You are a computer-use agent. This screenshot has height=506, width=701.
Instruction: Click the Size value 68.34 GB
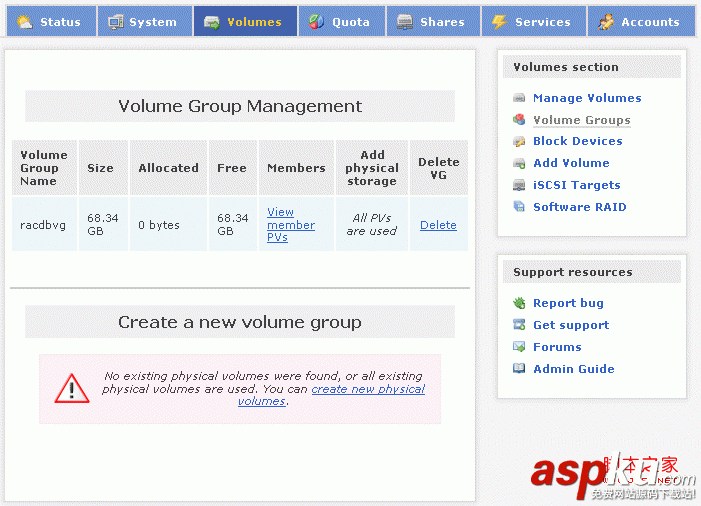[x=103, y=224]
